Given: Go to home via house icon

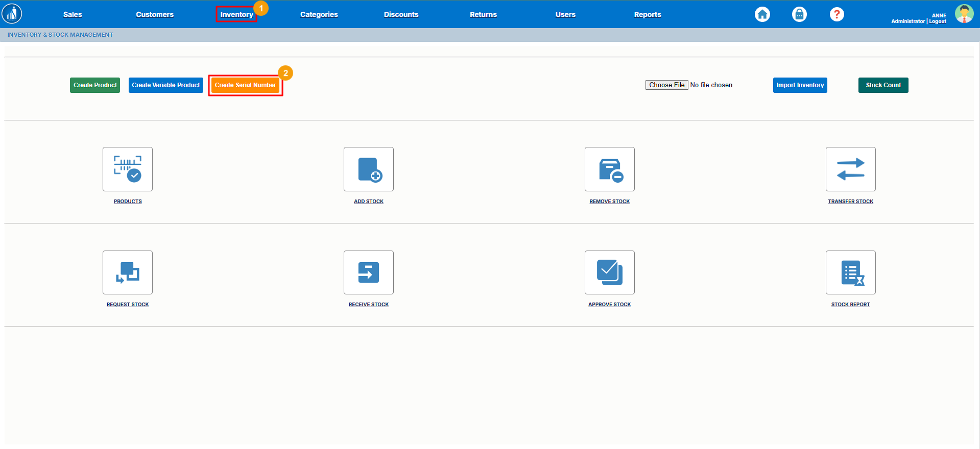Looking at the screenshot, I should pos(762,14).
